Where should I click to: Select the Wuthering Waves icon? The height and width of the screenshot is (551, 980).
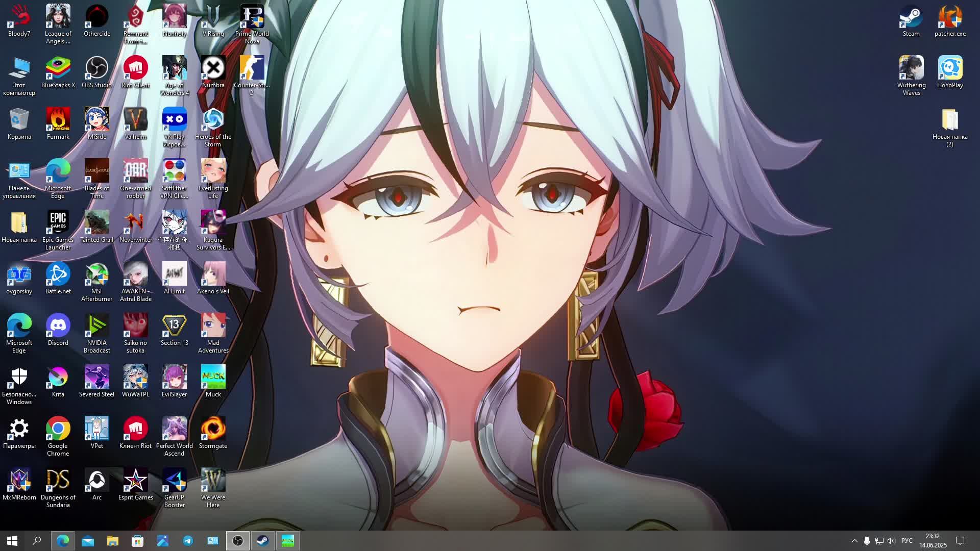click(x=911, y=76)
